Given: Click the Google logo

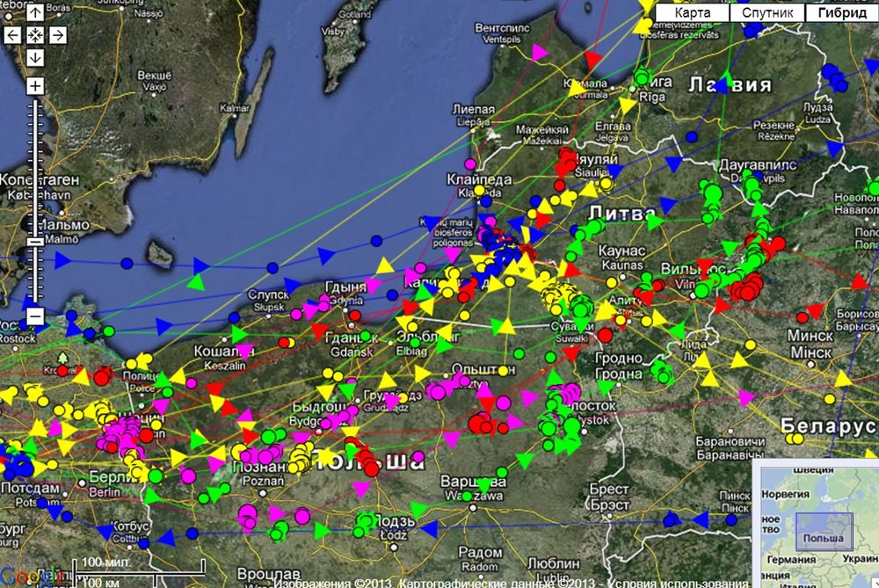Looking at the screenshot, I should pyautogui.click(x=33, y=577).
